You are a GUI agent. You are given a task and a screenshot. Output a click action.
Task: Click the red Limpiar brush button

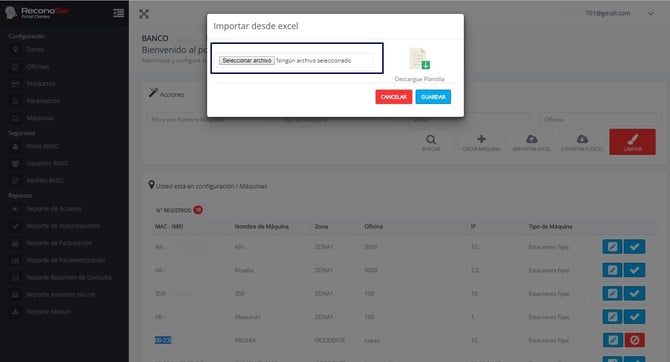pos(632,142)
